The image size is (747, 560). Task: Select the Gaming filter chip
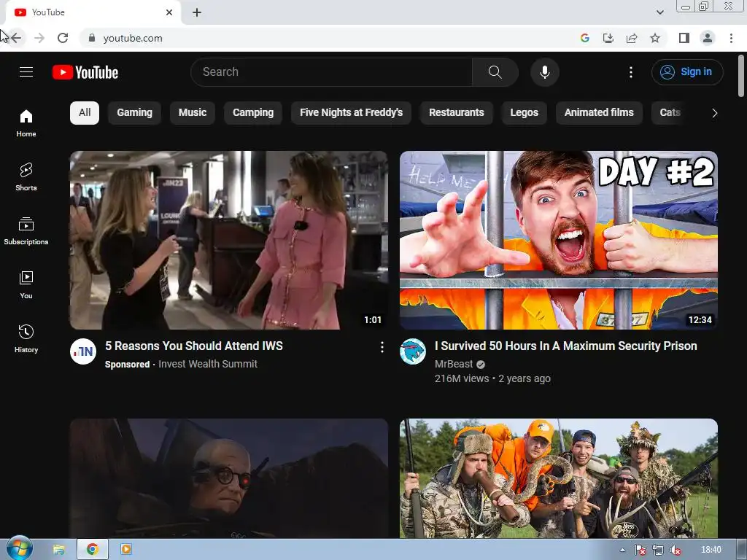[134, 113]
